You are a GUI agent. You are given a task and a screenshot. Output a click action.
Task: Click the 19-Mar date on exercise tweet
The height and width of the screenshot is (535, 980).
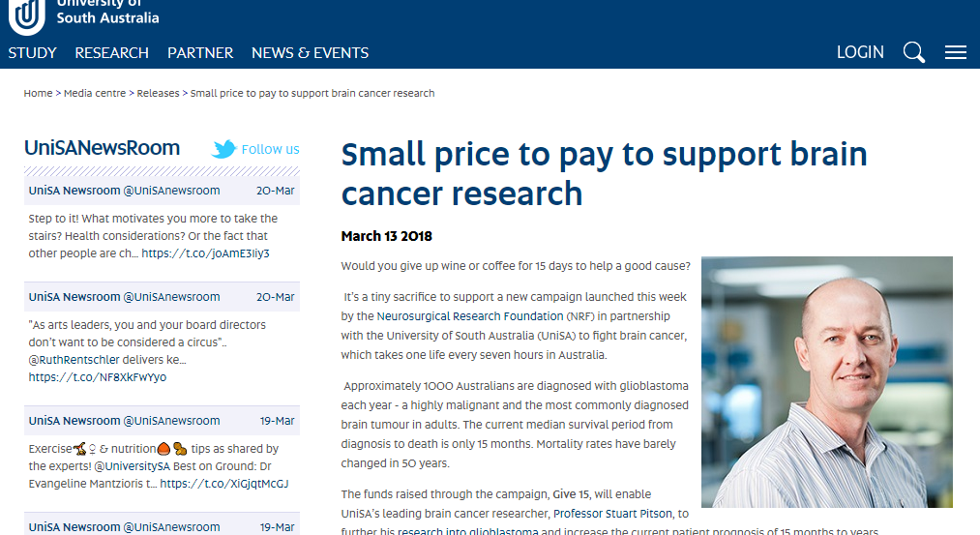(x=277, y=421)
